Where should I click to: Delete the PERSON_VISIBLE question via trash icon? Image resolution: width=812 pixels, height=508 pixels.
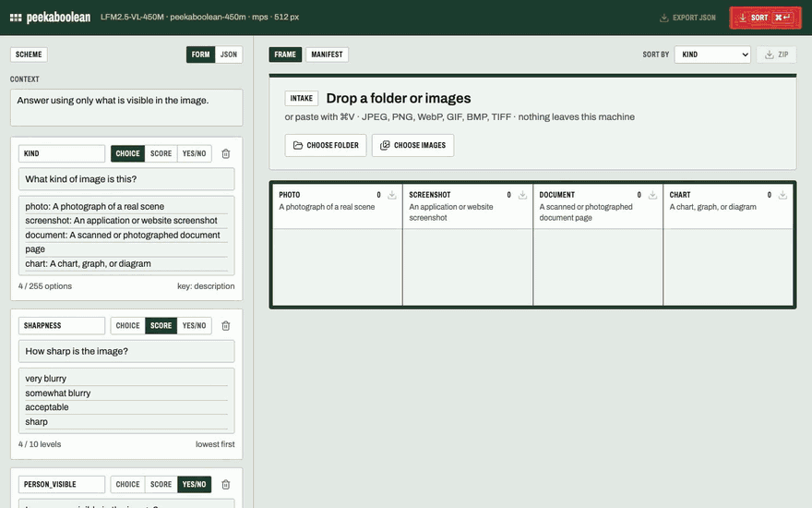[226, 484]
